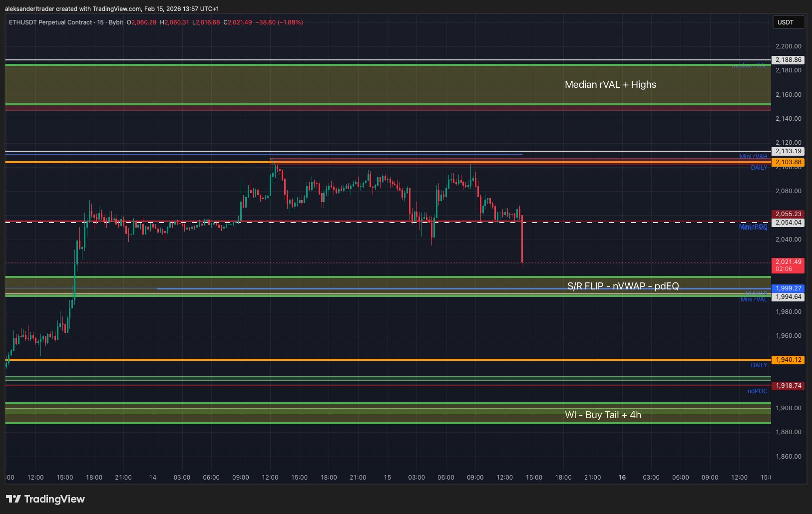Screen dimensions: 812x514
Task: Click the white 2,188.86 price tag
Action: point(788,60)
